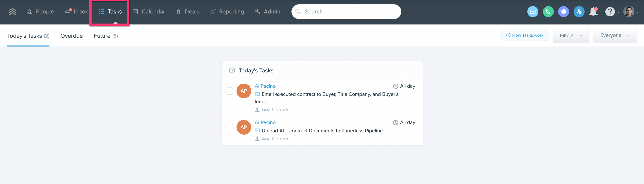644x184 pixels.
Task: Open the Filters dropdown
Action: [x=571, y=35]
